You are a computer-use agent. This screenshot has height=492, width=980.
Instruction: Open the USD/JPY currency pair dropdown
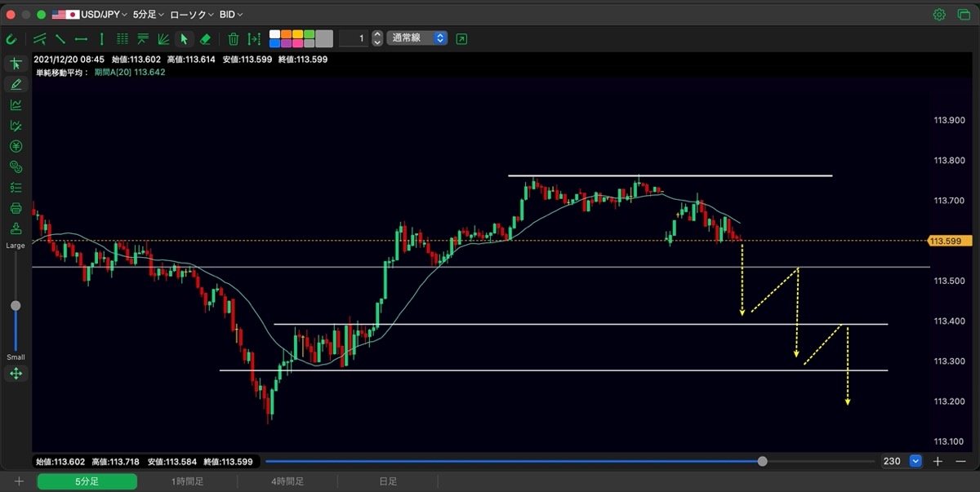click(x=89, y=15)
